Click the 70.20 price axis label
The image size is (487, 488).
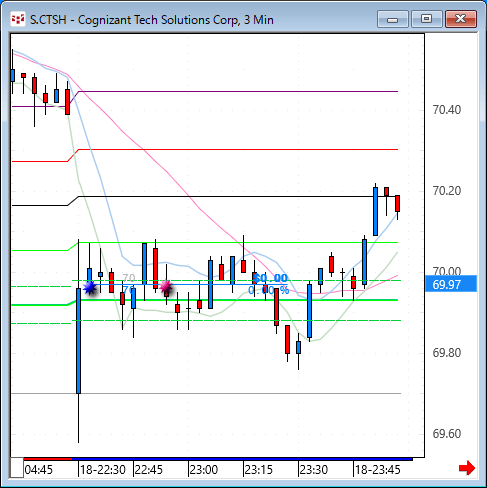(447, 191)
